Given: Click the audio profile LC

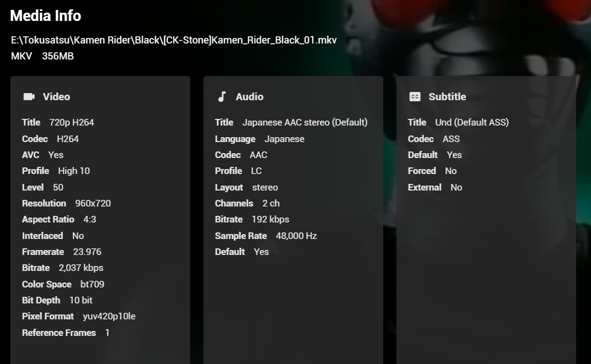Looking at the screenshot, I should [256, 171].
